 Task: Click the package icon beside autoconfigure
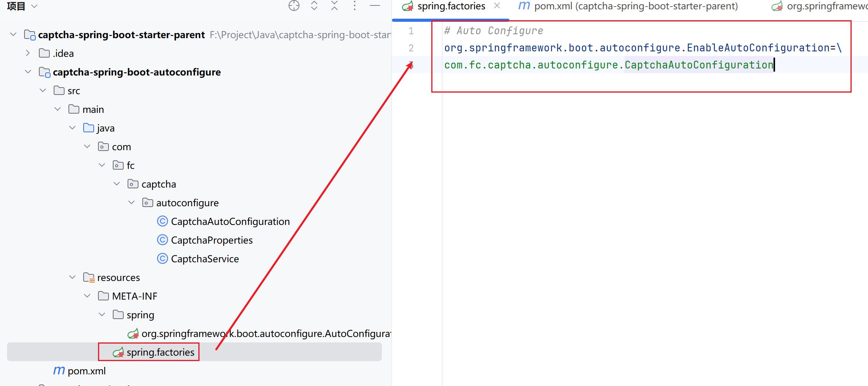point(148,202)
